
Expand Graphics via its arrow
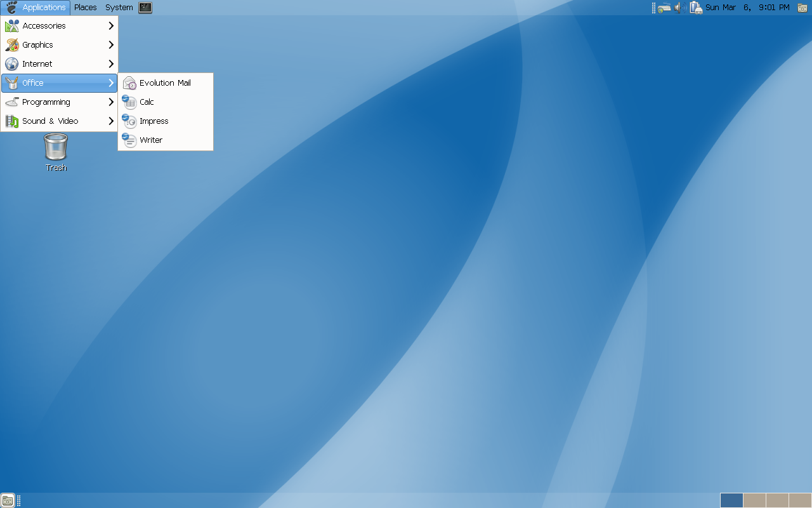(111, 45)
